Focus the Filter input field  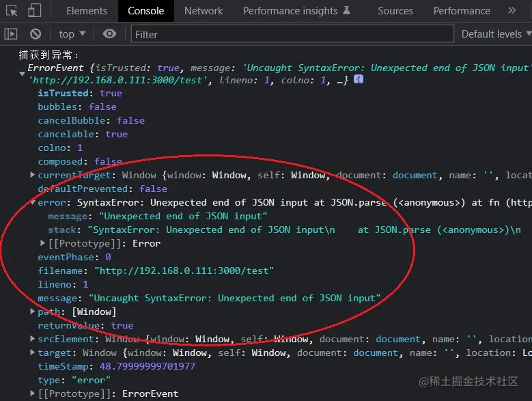point(292,34)
